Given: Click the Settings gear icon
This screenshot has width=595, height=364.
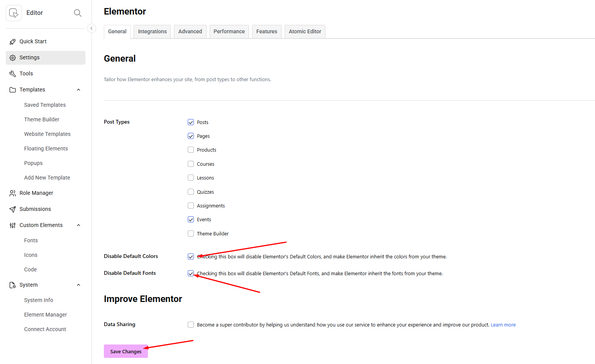Looking at the screenshot, I should 13,57.
